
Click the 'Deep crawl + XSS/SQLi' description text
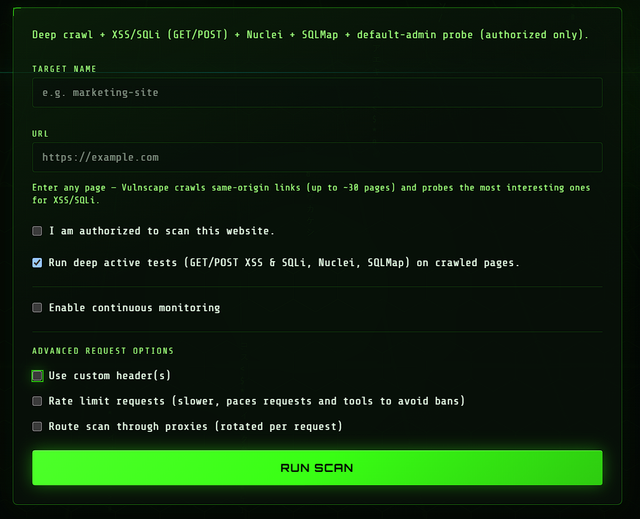(310, 35)
